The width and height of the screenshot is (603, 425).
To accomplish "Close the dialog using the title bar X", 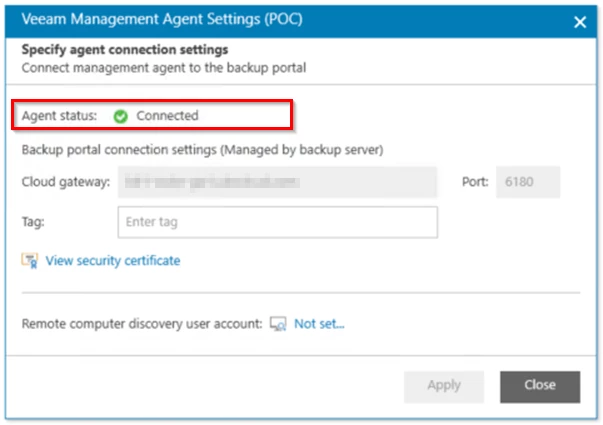I will (579, 21).
